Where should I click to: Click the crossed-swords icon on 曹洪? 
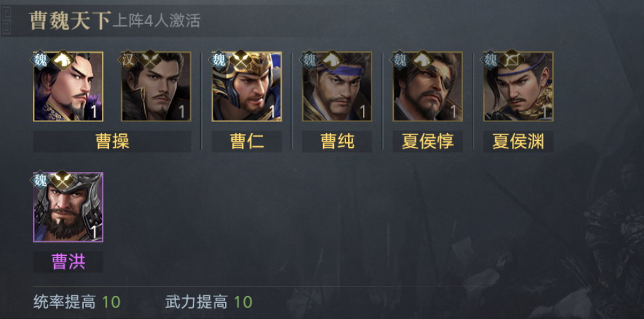(x=63, y=180)
